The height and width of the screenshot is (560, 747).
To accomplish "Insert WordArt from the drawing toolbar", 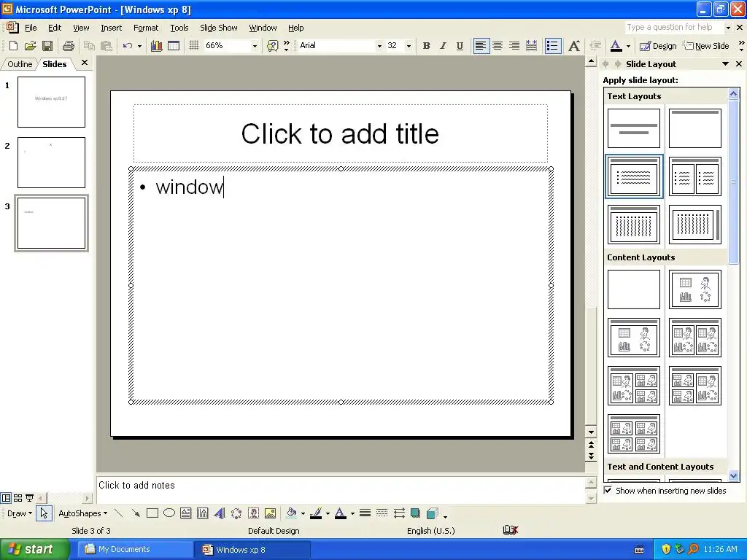I will point(219,513).
